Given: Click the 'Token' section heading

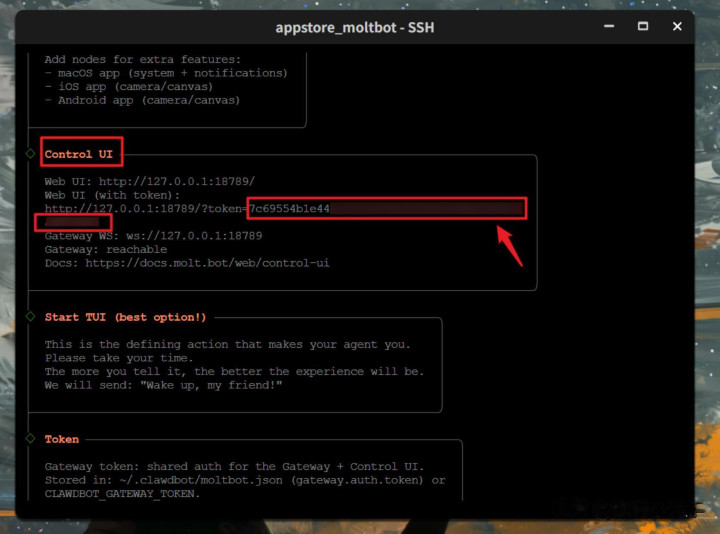Looking at the screenshot, I should pyautogui.click(x=62, y=439).
